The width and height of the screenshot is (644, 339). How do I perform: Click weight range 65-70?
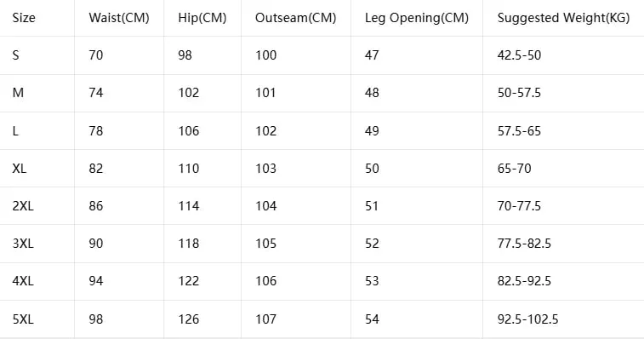(514, 169)
